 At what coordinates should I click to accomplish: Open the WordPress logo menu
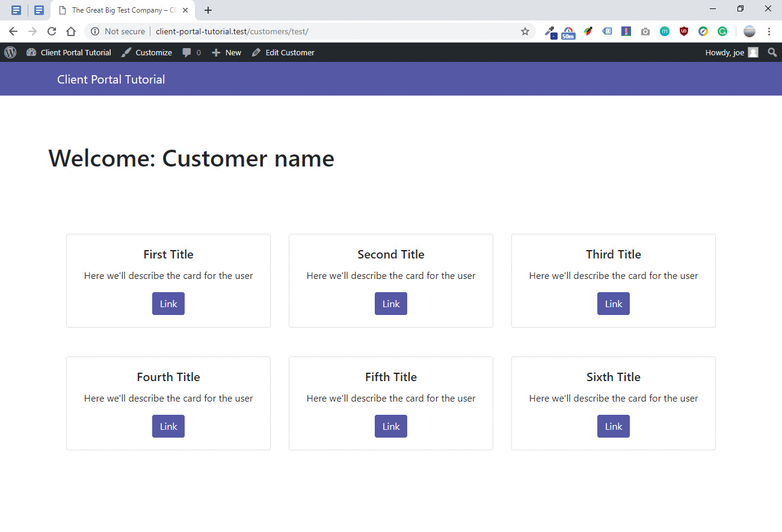(10, 52)
